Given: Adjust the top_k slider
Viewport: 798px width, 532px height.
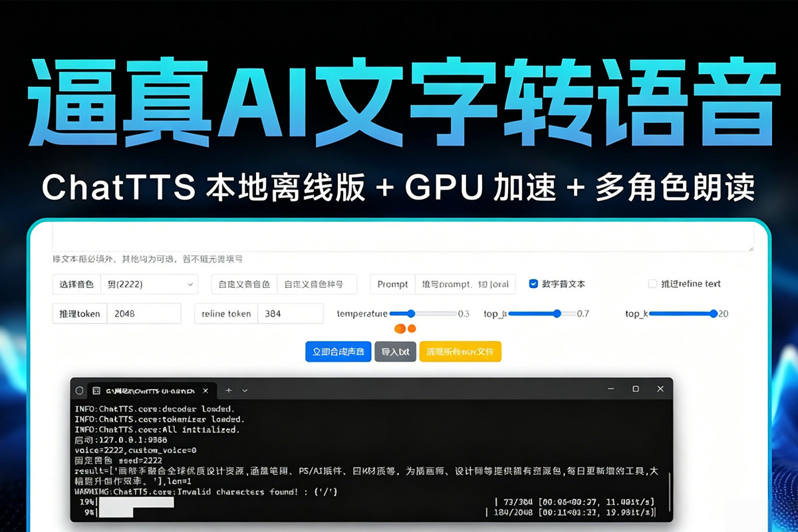Looking at the screenshot, I should [683, 313].
